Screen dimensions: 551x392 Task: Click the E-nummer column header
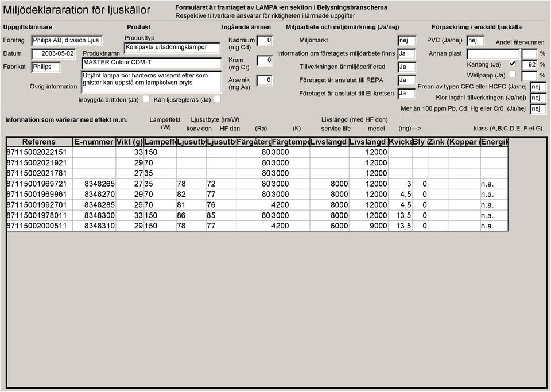(x=94, y=142)
